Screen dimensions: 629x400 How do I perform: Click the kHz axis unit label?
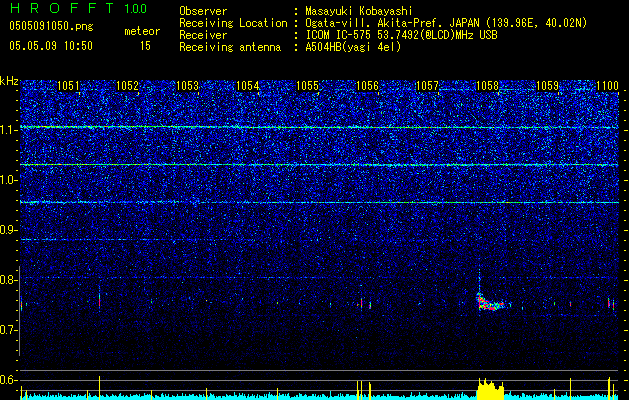coord(9,81)
